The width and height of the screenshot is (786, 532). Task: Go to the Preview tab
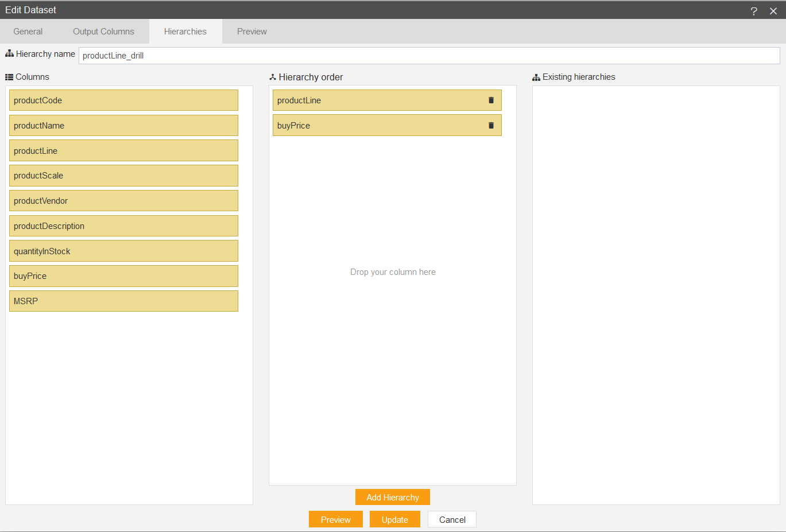(x=252, y=32)
